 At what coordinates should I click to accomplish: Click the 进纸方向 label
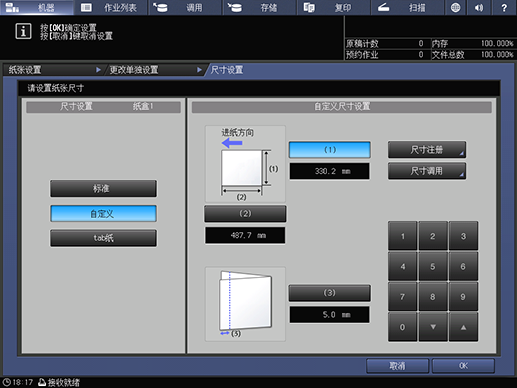238,133
